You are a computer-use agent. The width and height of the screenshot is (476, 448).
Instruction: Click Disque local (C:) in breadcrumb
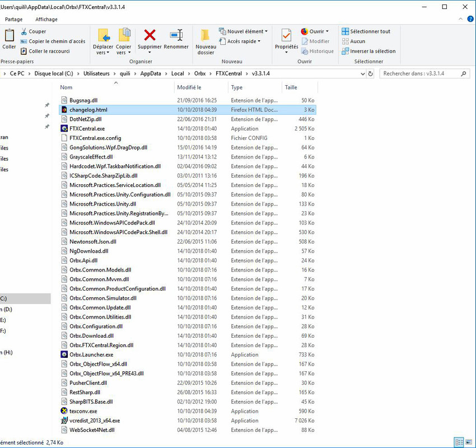(54, 73)
